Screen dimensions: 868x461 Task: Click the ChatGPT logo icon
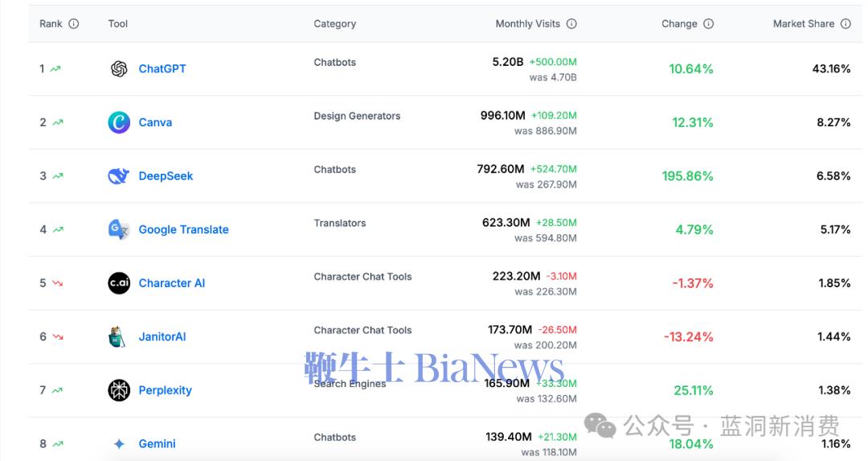(119, 69)
